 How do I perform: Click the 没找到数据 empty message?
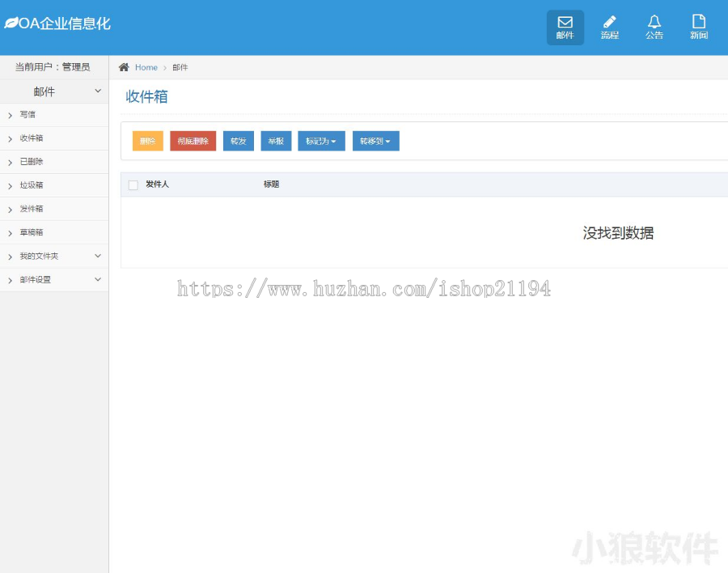(x=619, y=233)
